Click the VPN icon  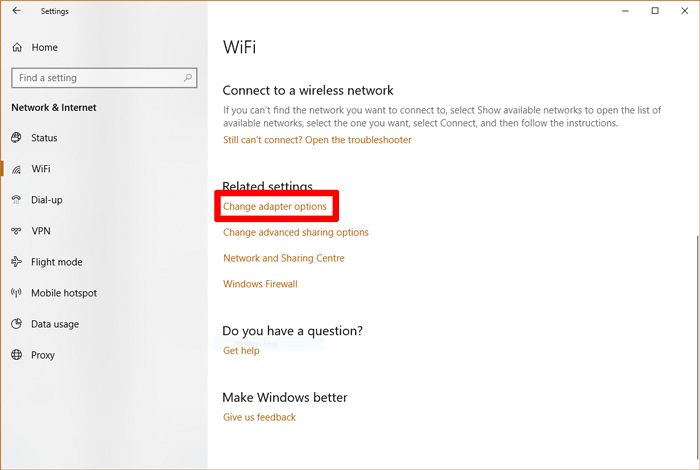coord(17,231)
